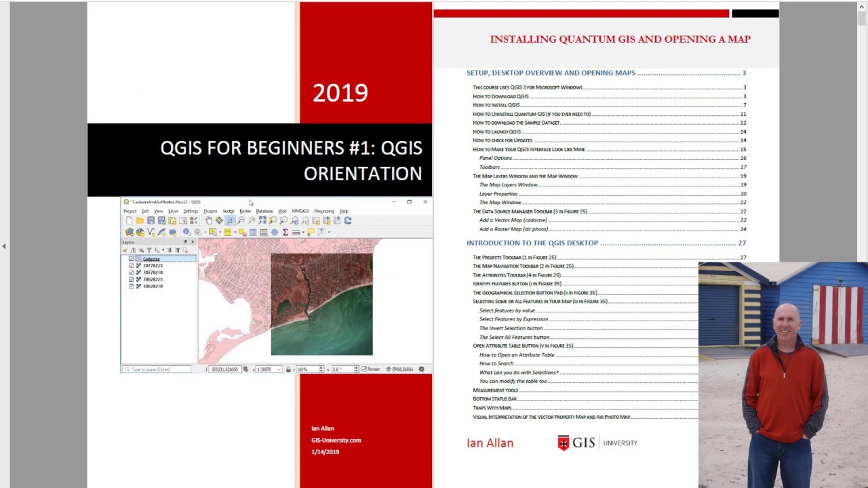
Task: Select the Identify Features tool
Action: tap(187, 232)
